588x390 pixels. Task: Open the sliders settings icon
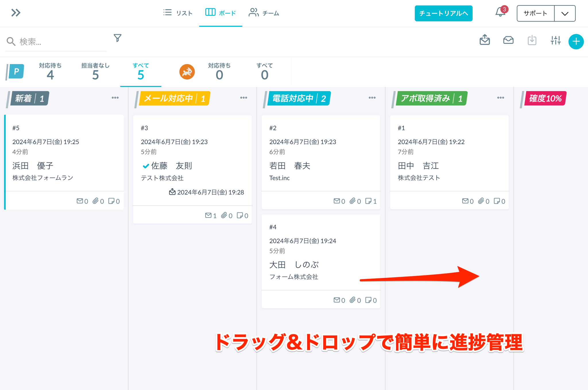556,40
